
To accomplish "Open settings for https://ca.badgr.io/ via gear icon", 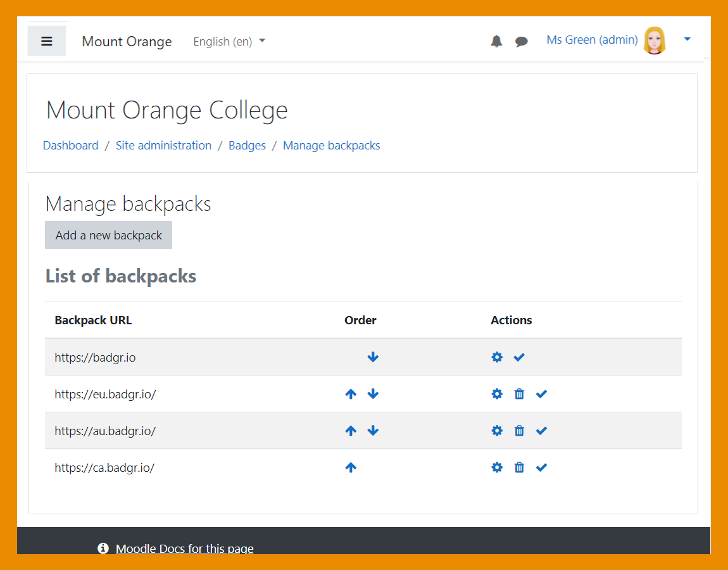I will (497, 467).
